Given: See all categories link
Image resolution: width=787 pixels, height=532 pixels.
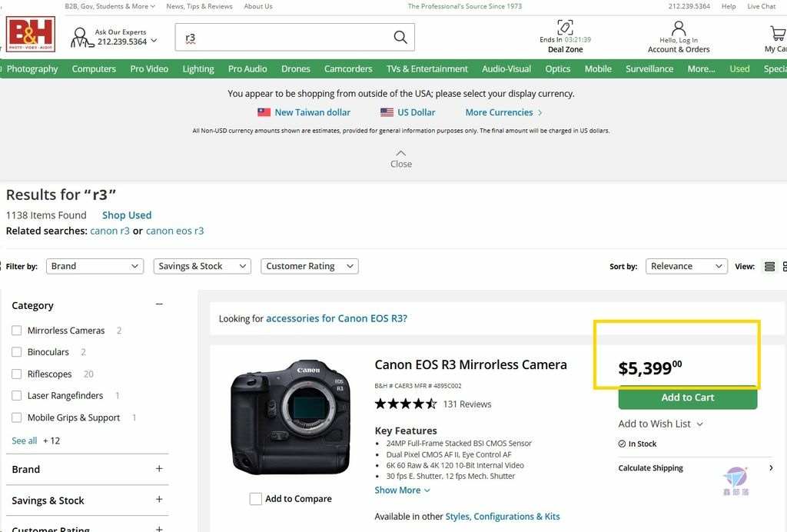Looking at the screenshot, I should (x=25, y=441).
